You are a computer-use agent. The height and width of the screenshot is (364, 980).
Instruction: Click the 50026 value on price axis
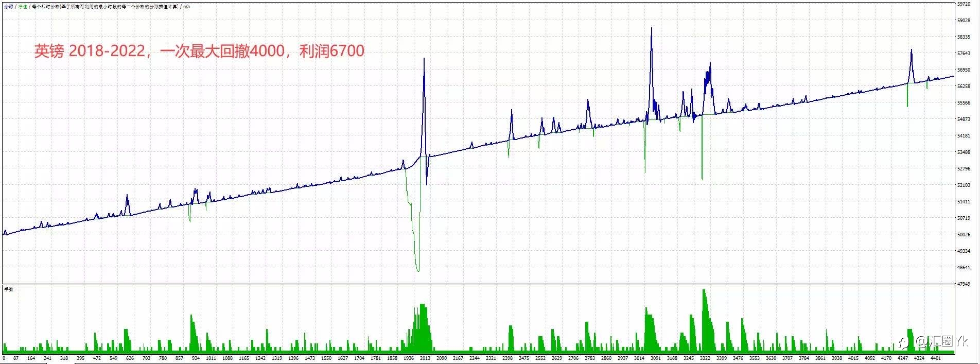[x=964, y=235]
